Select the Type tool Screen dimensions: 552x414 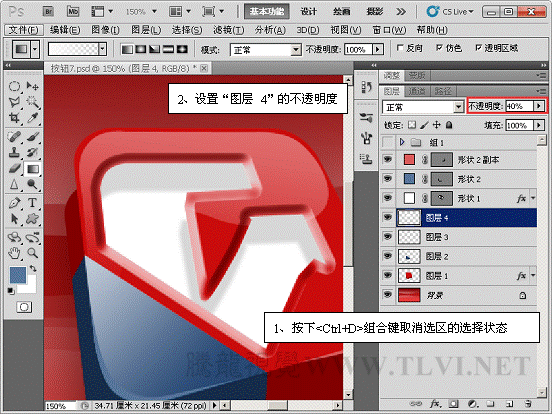(33, 203)
